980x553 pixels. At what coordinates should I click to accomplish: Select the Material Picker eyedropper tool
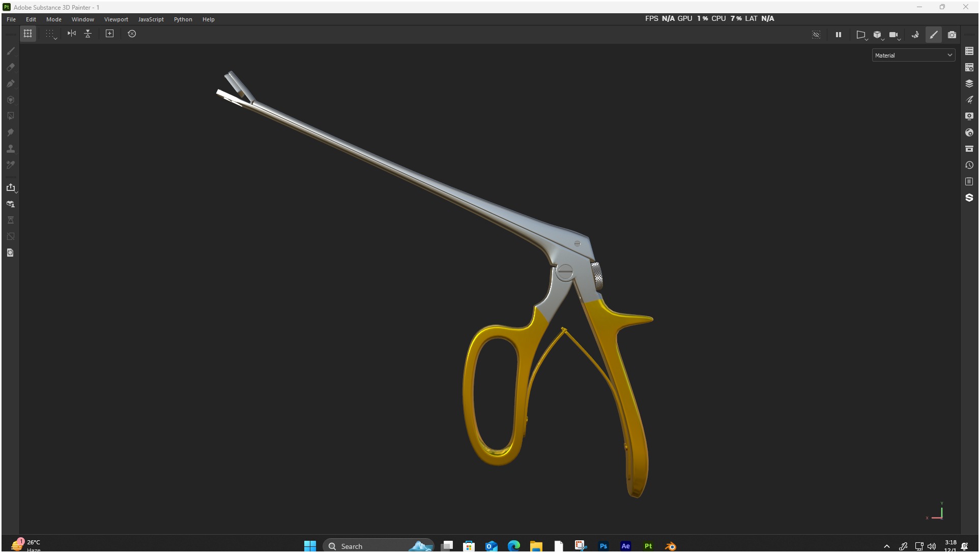pyautogui.click(x=11, y=165)
